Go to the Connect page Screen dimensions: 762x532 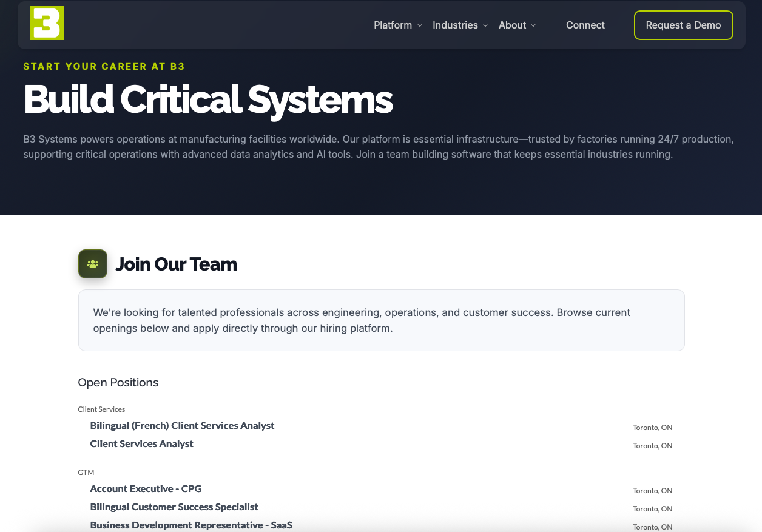[x=585, y=25]
